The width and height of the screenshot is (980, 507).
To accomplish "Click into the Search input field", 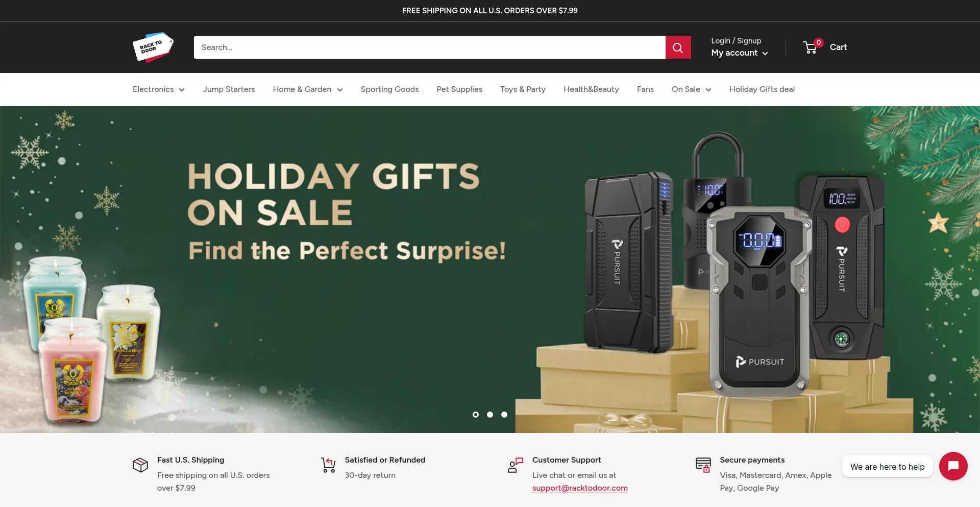I will 430,47.
